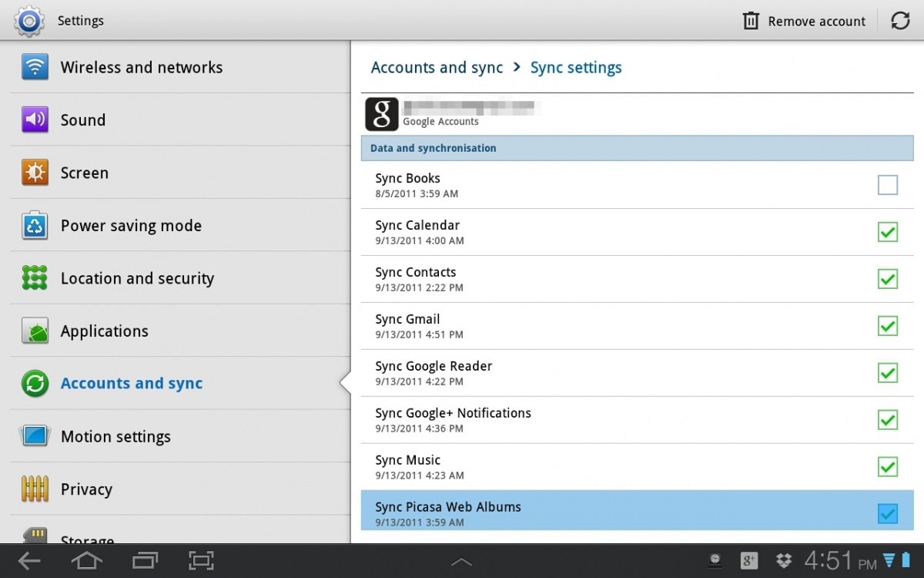Tap the Wi-Fi signal status icon
This screenshot has width=924, height=578.
tap(889, 560)
